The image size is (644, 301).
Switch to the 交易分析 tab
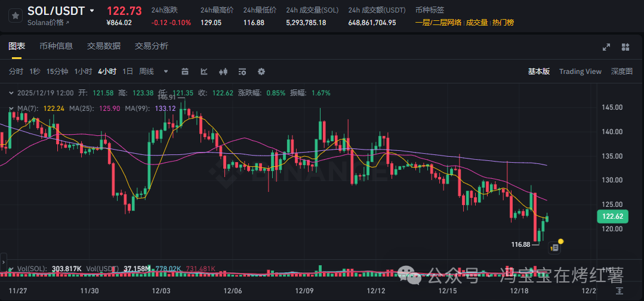151,46
